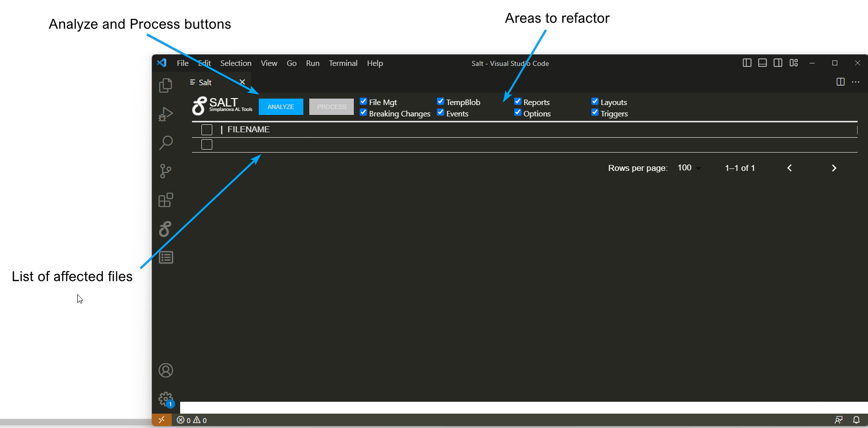Viewport: 868px width, 428px height.
Task: Open the Terminal menu
Action: tap(343, 63)
